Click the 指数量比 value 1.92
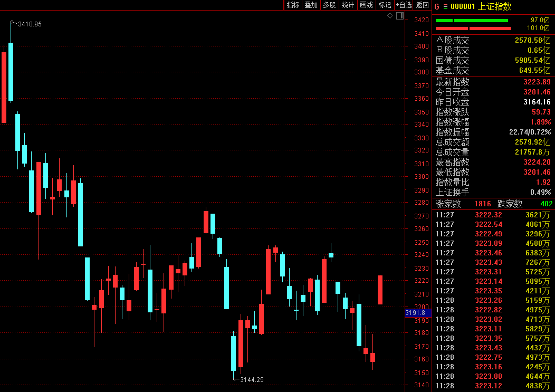This screenshot has height=392, width=555. [543, 182]
